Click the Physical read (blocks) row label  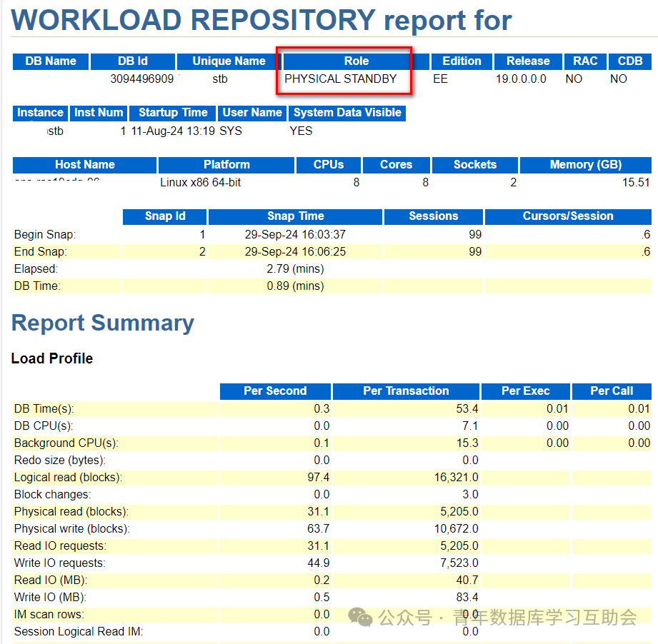click(x=71, y=512)
